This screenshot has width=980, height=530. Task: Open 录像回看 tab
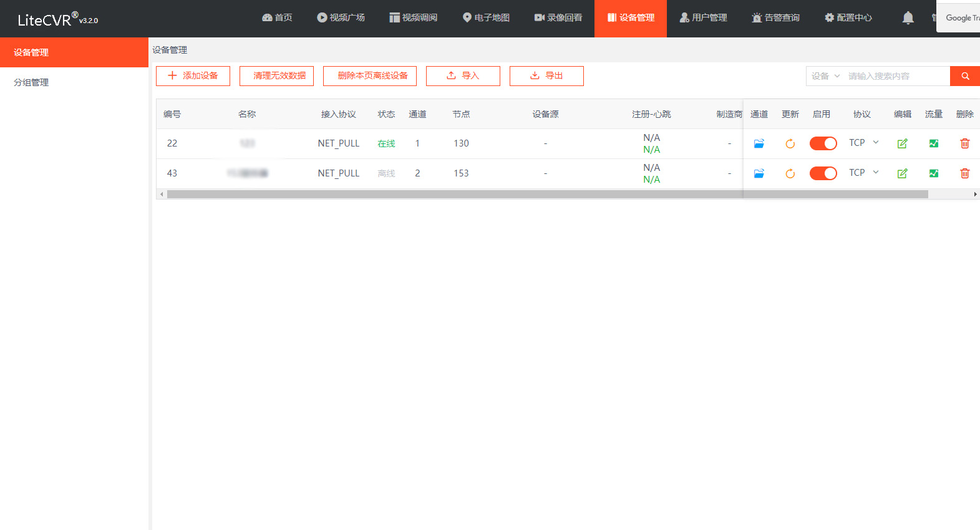point(558,17)
